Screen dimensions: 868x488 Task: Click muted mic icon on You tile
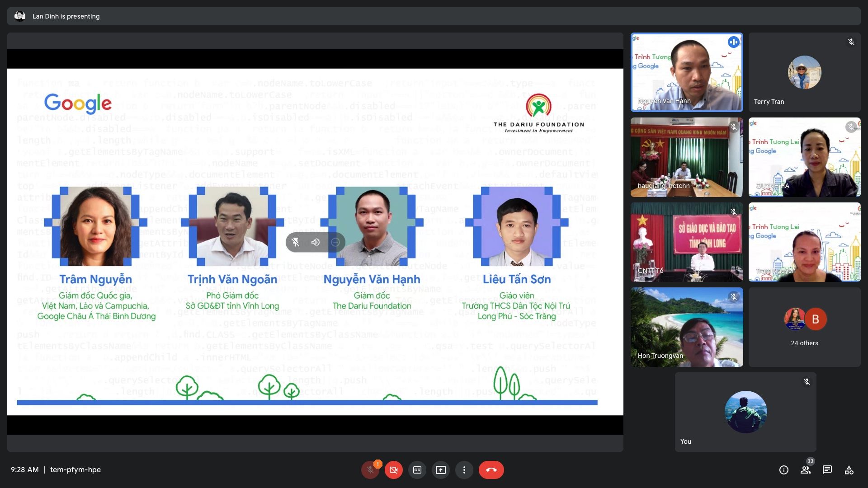coord(807,382)
